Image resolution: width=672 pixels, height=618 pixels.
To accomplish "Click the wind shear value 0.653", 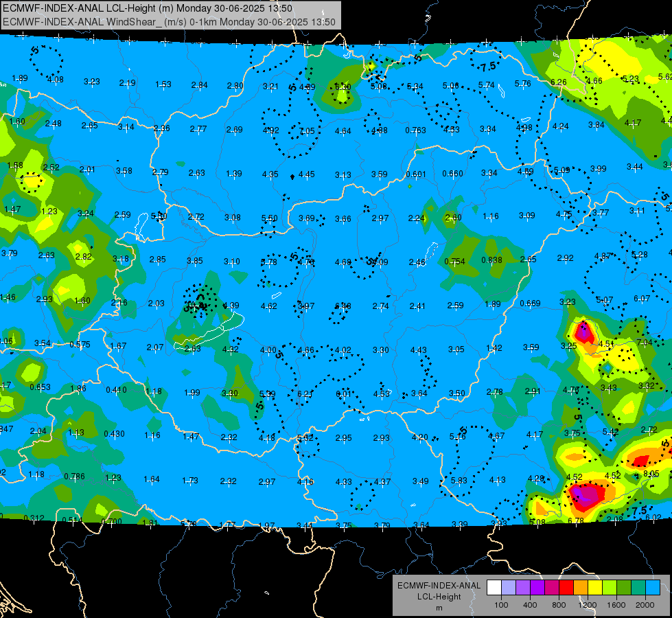I will point(40,387).
